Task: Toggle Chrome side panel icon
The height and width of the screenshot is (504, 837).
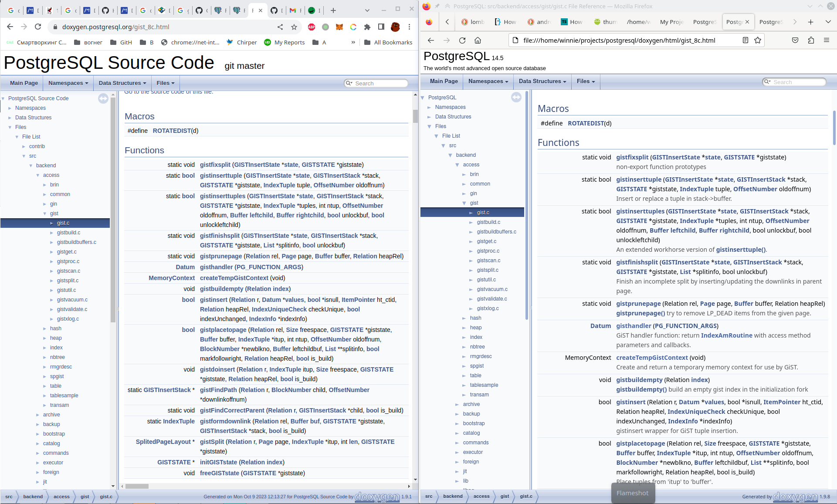Action: pyautogui.click(x=381, y=27)
